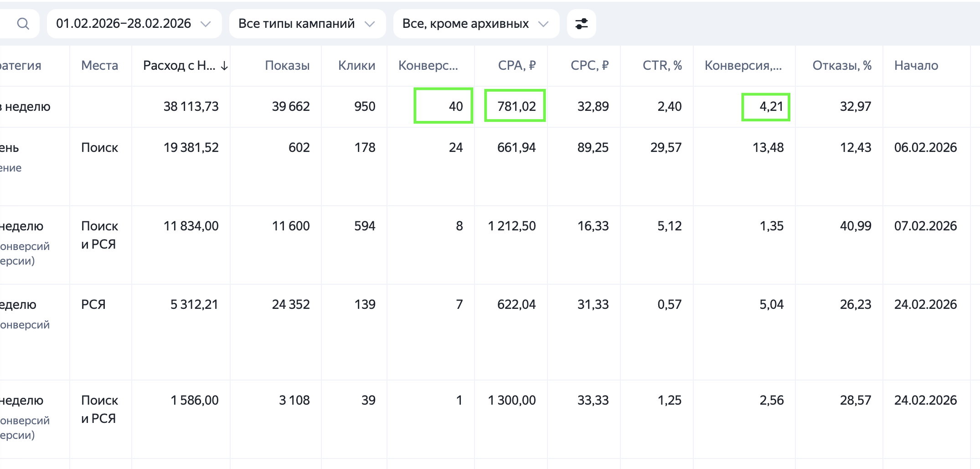Click the search magnifier icon
This screenshot has width=980, height=469.
click(23, 24)
